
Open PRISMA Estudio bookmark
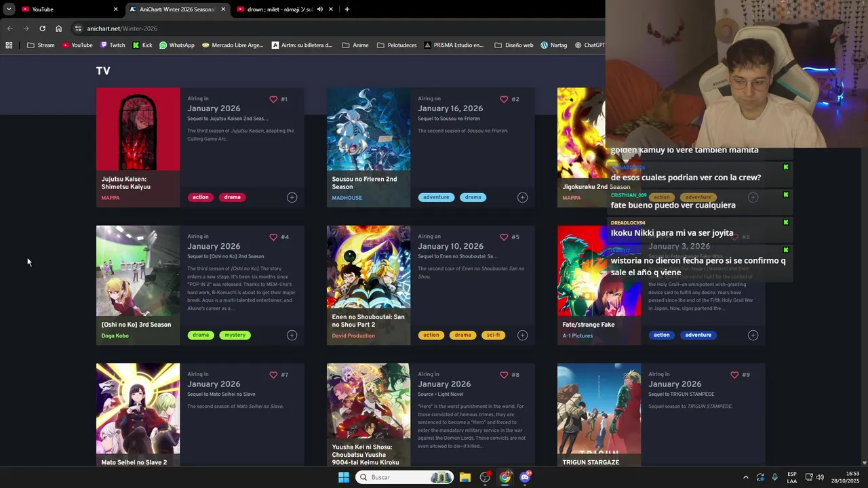(454, 45)
